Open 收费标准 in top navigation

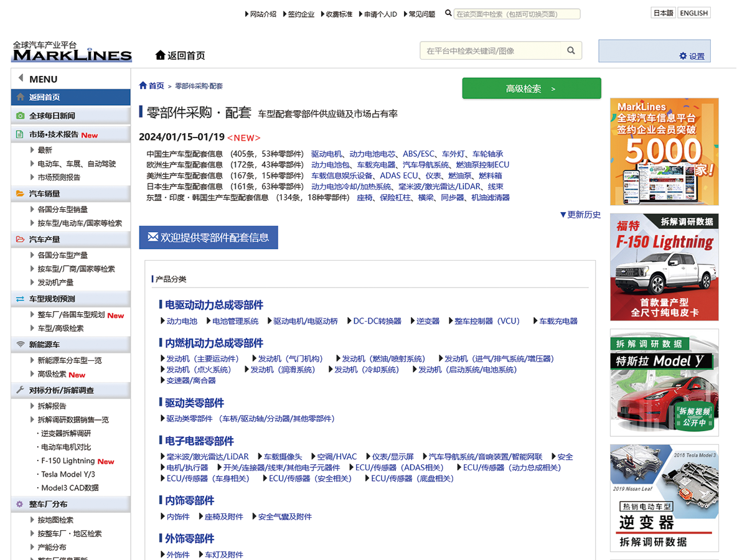339,14
